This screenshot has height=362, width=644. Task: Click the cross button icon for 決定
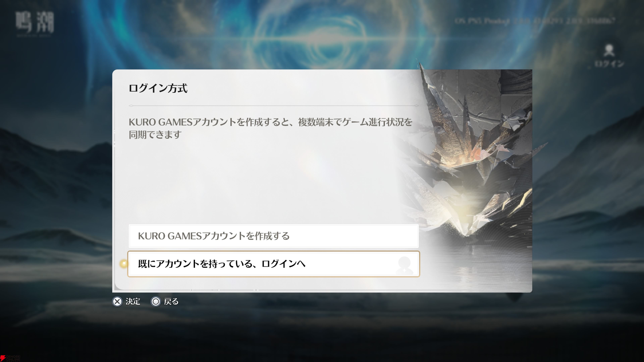pos(117,301)
